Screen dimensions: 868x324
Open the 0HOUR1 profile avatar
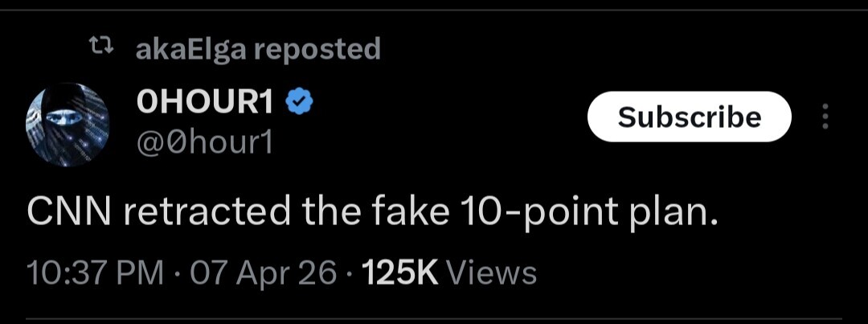[x=68, y=125]
